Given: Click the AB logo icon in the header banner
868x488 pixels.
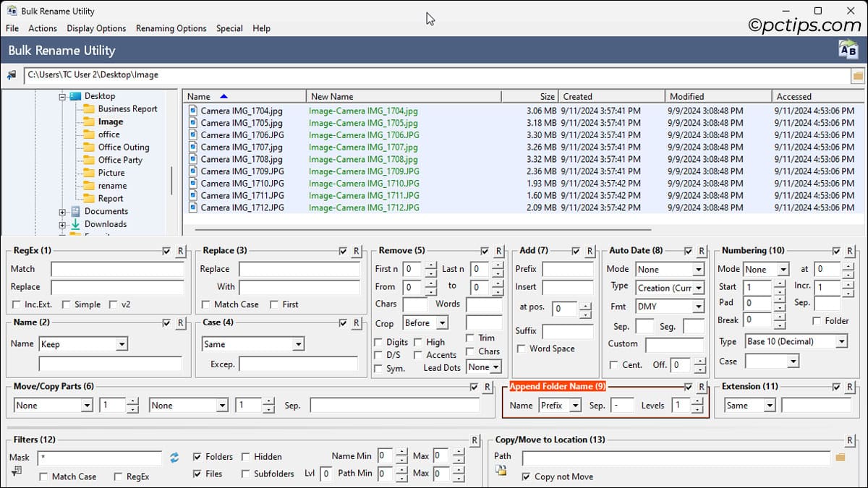Looking at the screenshot, I should (x=848, y=49).
